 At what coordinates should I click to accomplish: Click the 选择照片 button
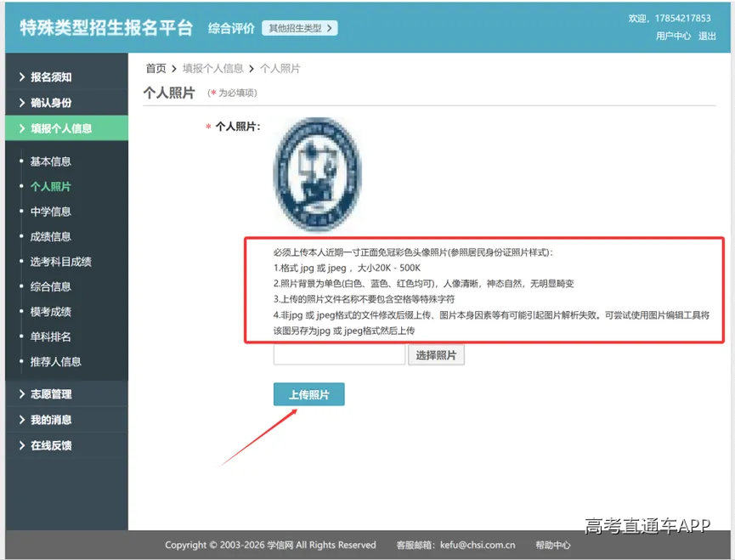click(436, 355)
